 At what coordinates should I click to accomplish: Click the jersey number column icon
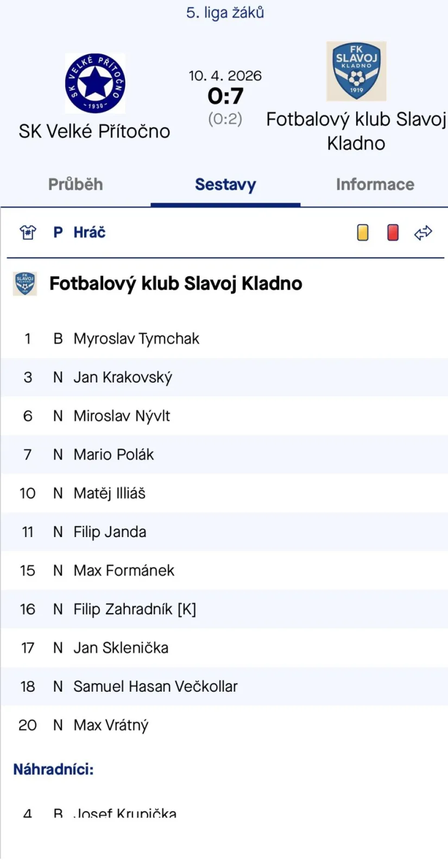point(28,233)
